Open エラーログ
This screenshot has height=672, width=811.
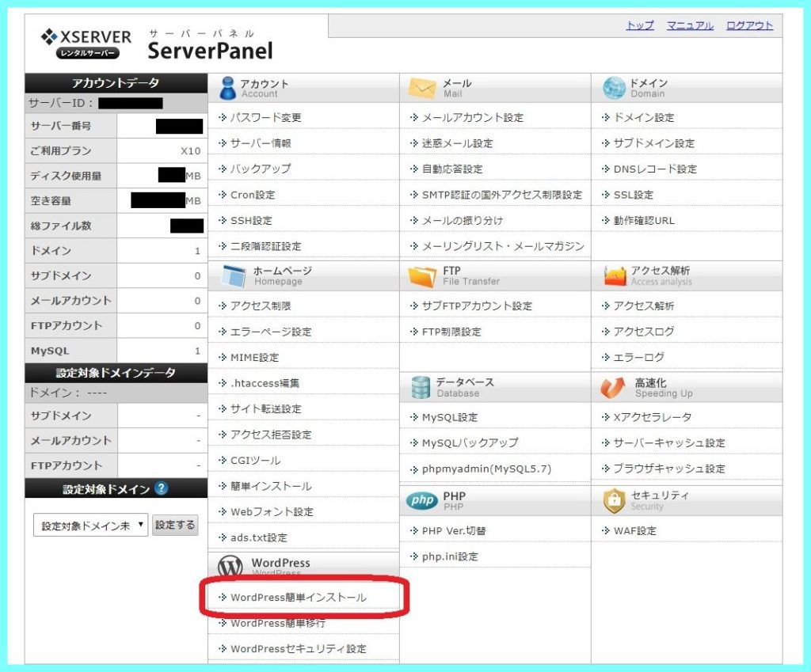[x=639, y=358]
